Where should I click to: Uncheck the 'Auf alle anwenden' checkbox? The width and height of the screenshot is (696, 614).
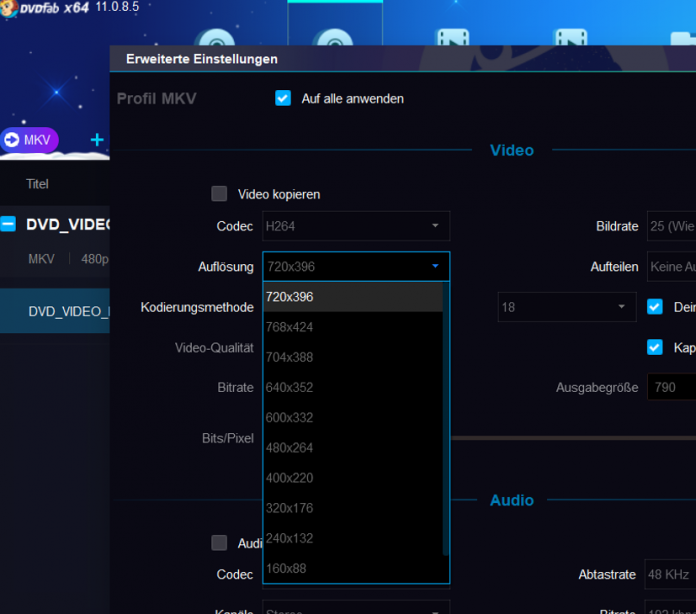coord(283,98)
